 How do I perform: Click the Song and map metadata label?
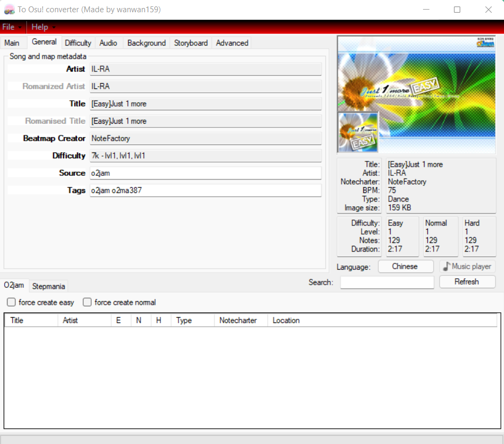48,56
